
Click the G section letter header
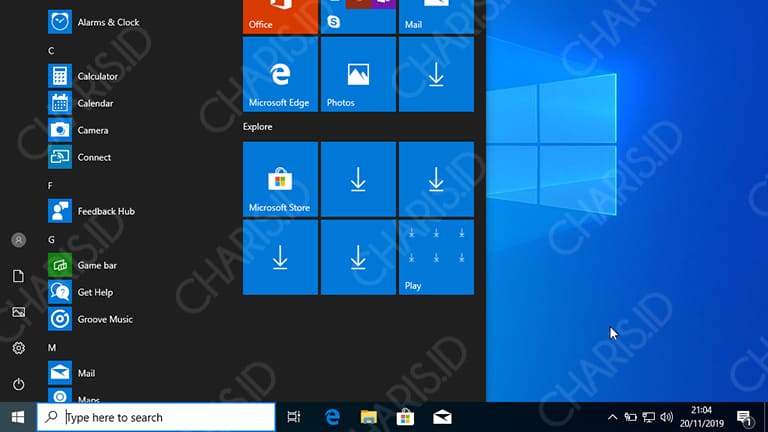[51, 240]
